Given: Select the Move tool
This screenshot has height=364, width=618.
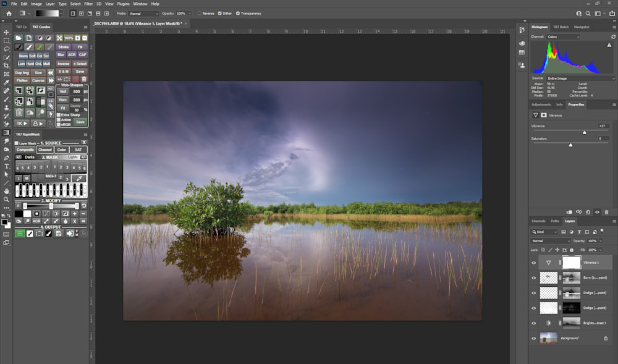Looking at the screenshot, I should click(x=6, y=32).
